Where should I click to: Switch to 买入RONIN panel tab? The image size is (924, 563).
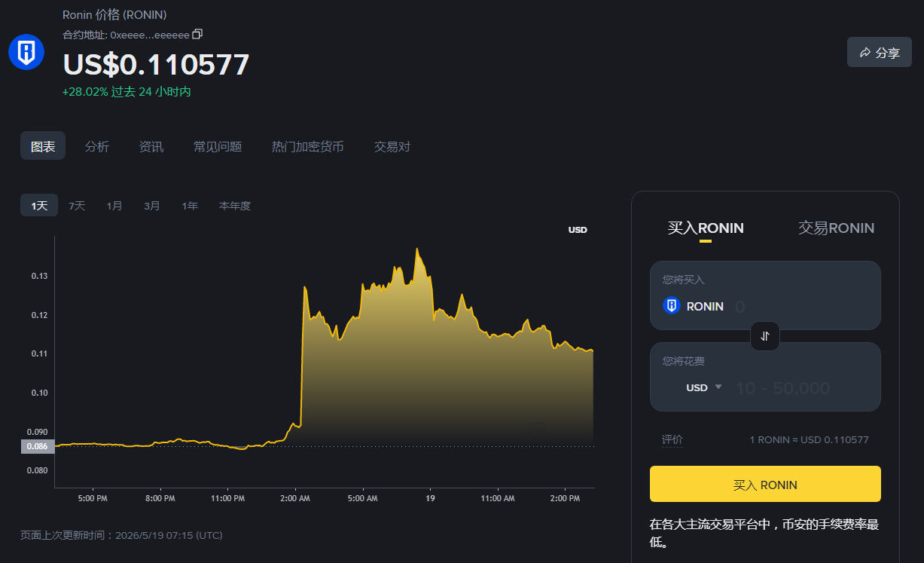click(x=706, y=228)
